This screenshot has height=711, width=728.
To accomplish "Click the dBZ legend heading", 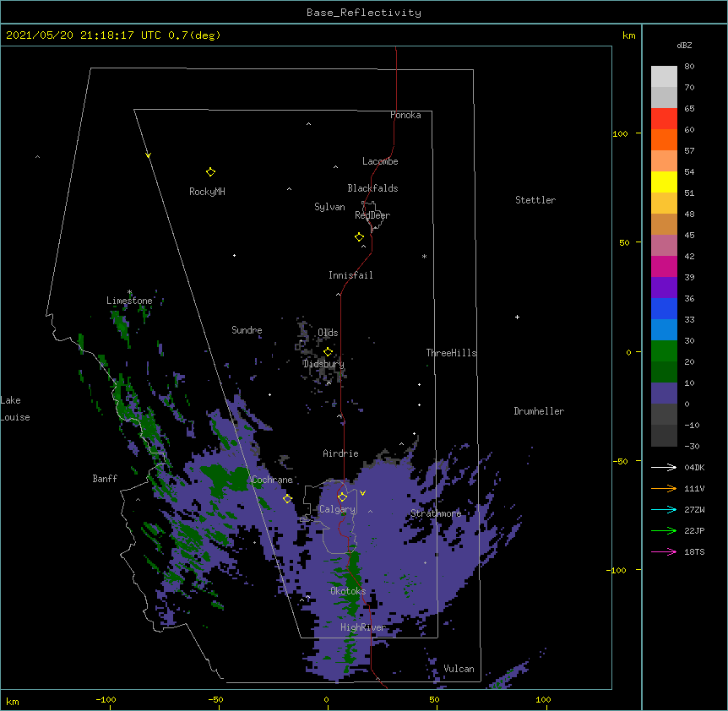I will pos(684,45).
